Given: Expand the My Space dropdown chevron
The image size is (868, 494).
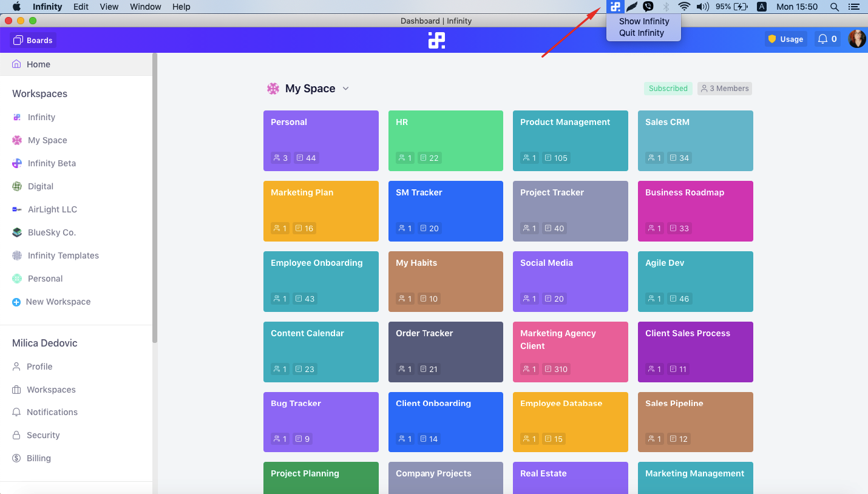Looking at the screenshot, I should pos(346,89).
